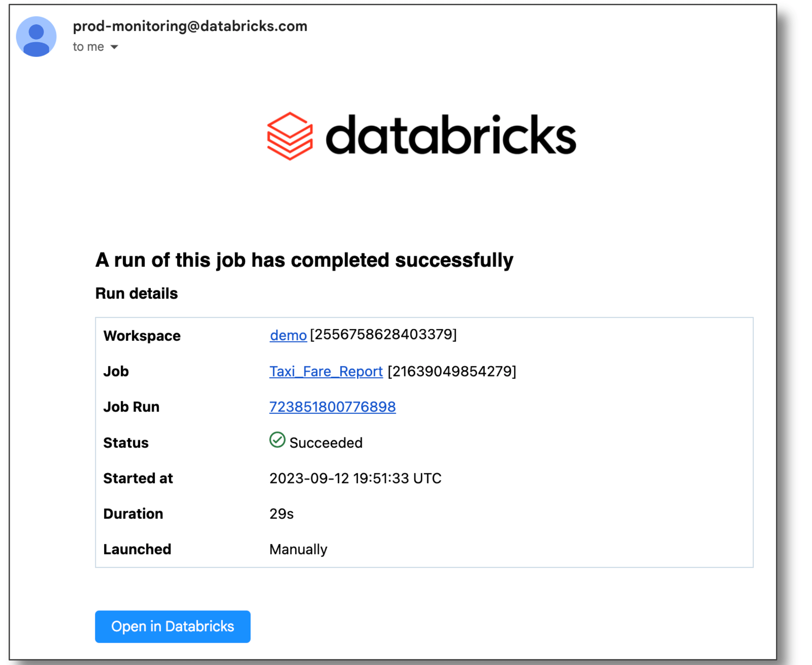Click the sender's profile avatar icon

tap(36, 37)
